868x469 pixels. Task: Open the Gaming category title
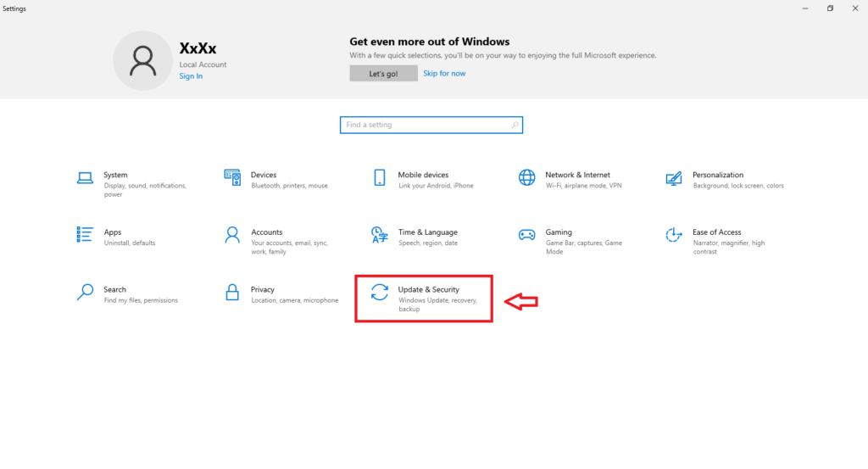(x=559, y=232)
